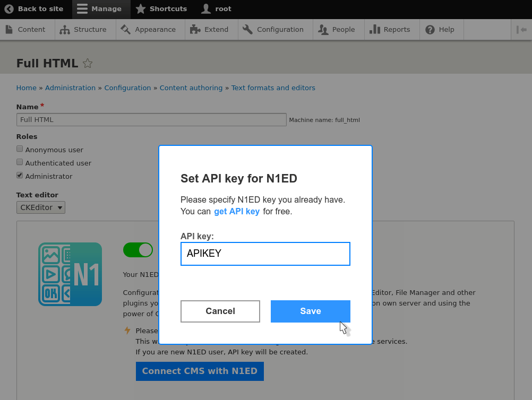Check the Anonymous user role checkbox

click(20, 149)
